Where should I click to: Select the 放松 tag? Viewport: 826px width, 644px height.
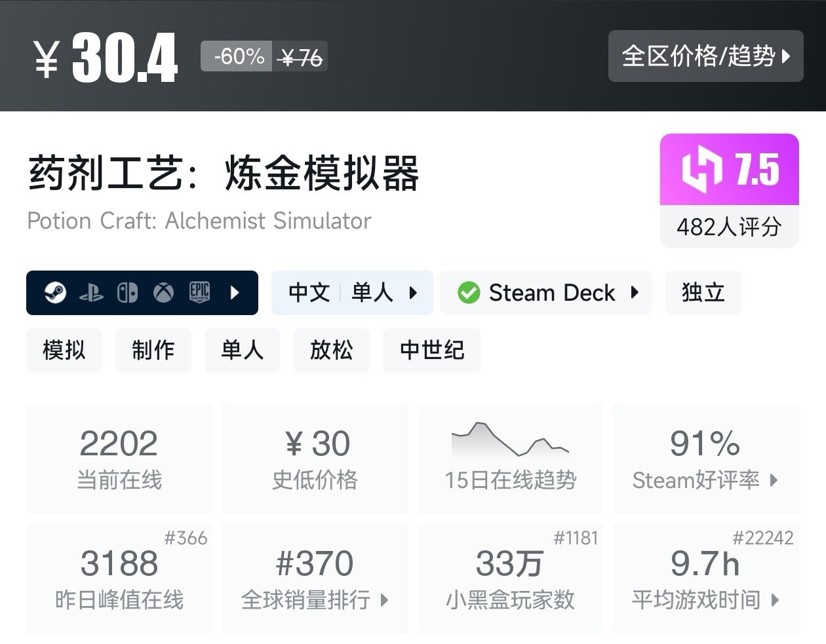pyautogui.click(x=332, y=350)
